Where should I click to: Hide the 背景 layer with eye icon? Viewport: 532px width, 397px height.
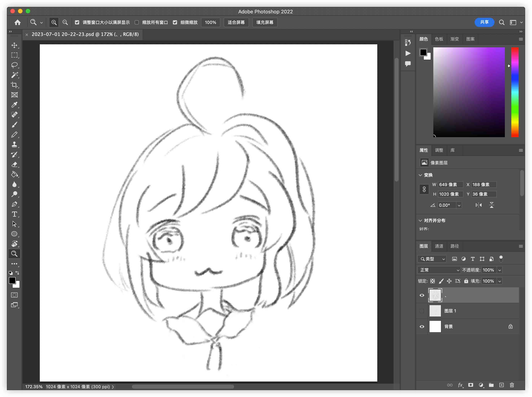[422, 327]
